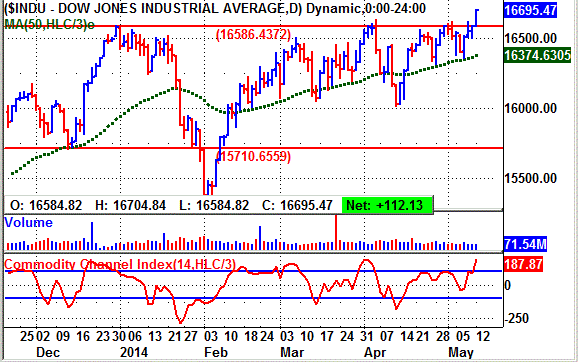Click the Dynamic,0:00-24:00 session text
Viewport: 578px width, 362px height.
pyautogui.click(x=366, y=8)
